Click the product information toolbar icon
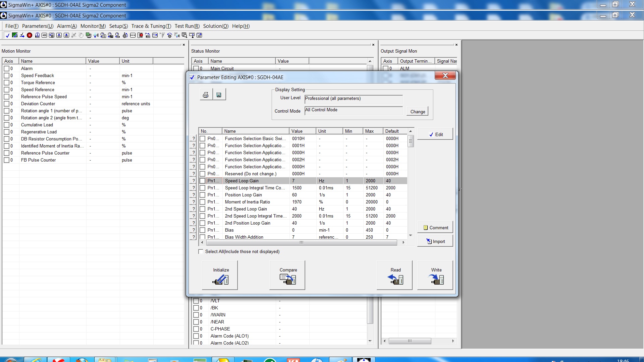 click(37, 35)
